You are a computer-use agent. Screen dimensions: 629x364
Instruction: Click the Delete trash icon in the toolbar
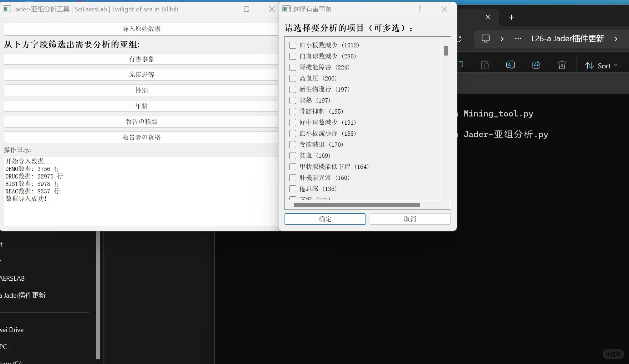pos(562,64)
